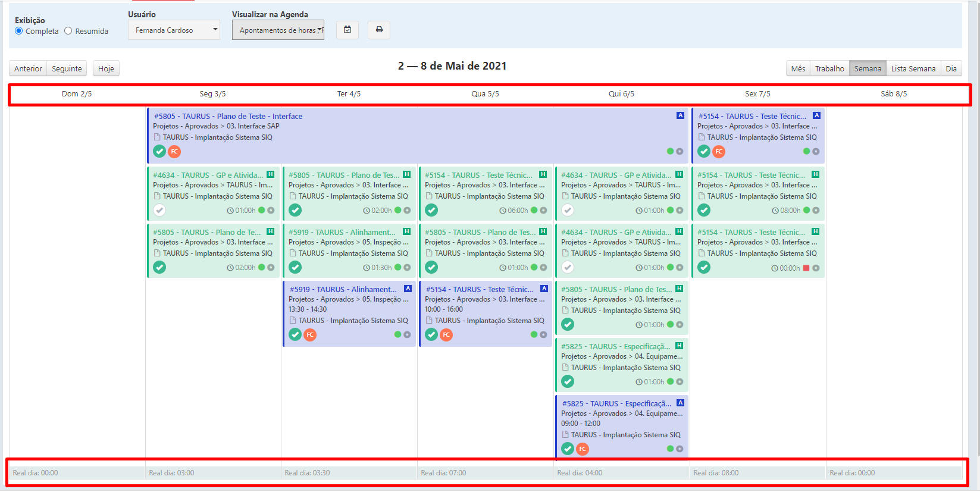Toggle the check icon on Wednesday #5154 06:00h card

tap(431, 210)
